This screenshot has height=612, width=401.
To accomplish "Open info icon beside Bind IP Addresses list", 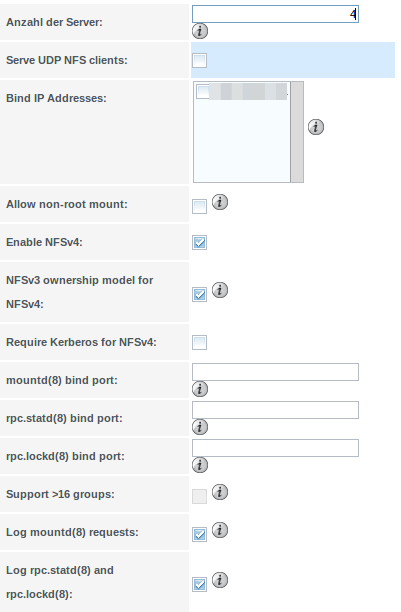I will (x=316, y=127).
